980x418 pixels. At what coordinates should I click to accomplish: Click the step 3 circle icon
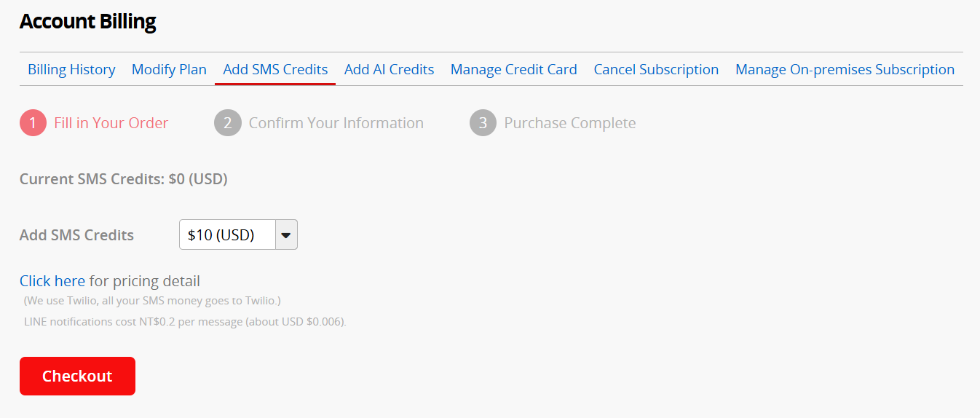pyautogui.click(x=483, y=123)
